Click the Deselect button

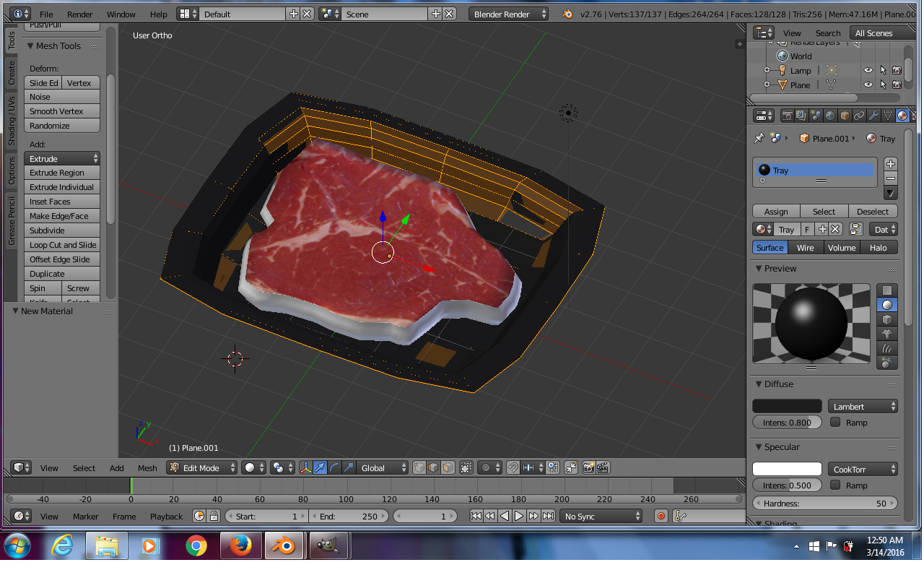pyautogui.click(x=873, y=212)
